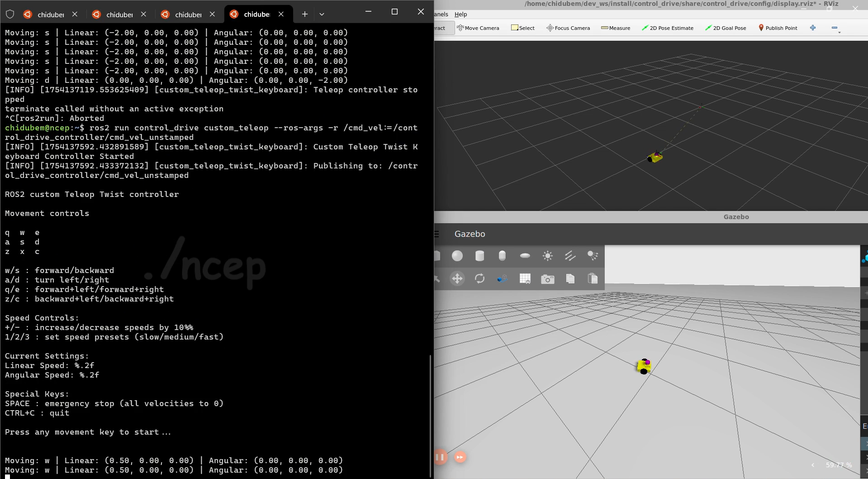Click the RViz window title path

(681, 4)
